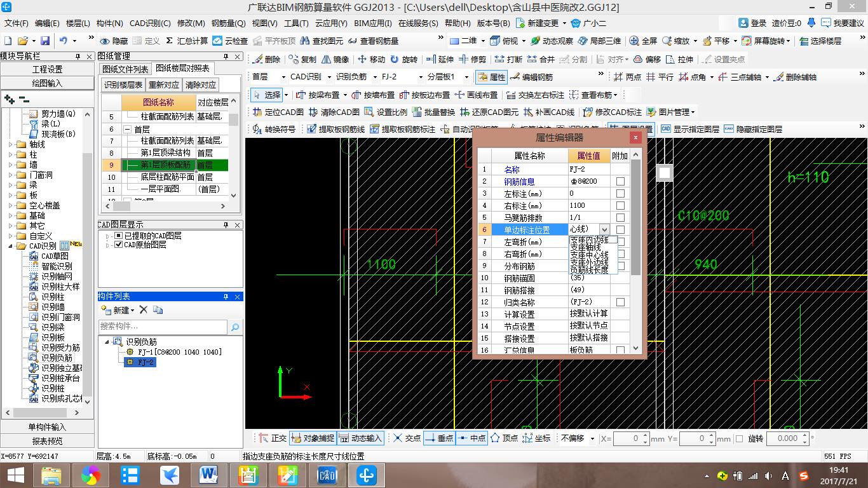Click 单构件输入 button

48,427
